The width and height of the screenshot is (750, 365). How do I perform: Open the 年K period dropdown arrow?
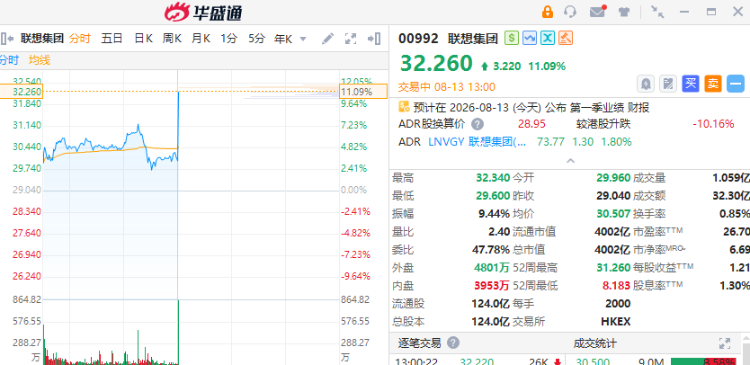[x=303, y=39]
